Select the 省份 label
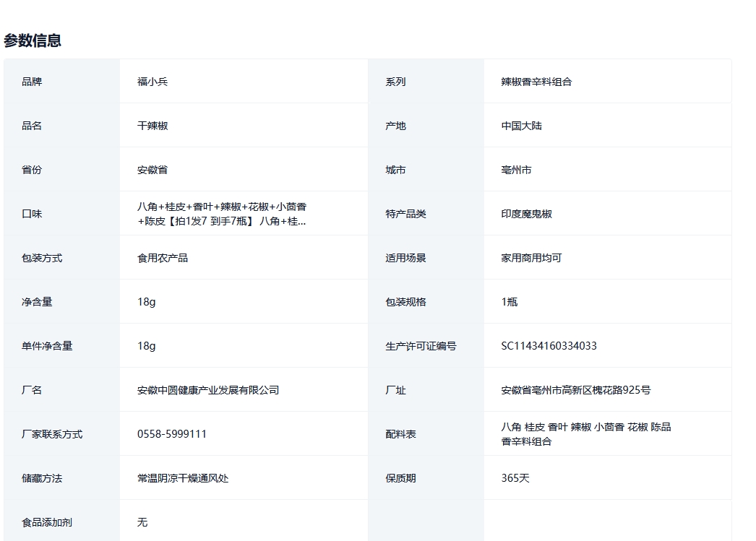 point(32,170)
